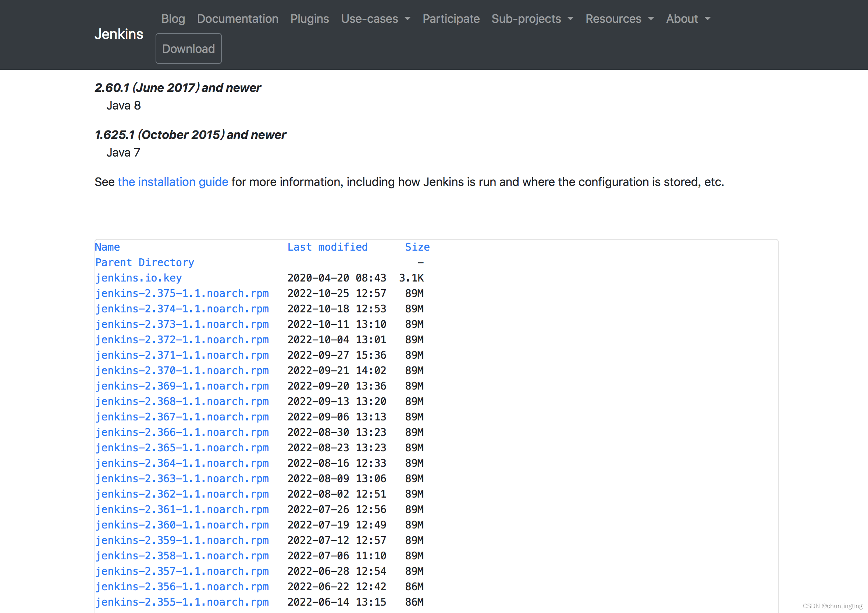Go to Parent Directory
The image size is (868, 613).
coord(145,262)
